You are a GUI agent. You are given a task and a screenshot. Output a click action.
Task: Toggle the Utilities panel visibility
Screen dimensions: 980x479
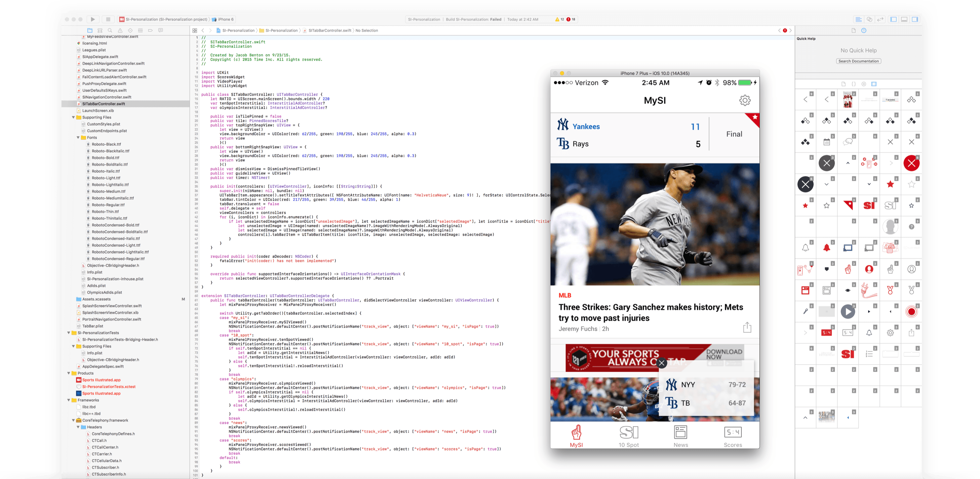(x=915, y=19)
